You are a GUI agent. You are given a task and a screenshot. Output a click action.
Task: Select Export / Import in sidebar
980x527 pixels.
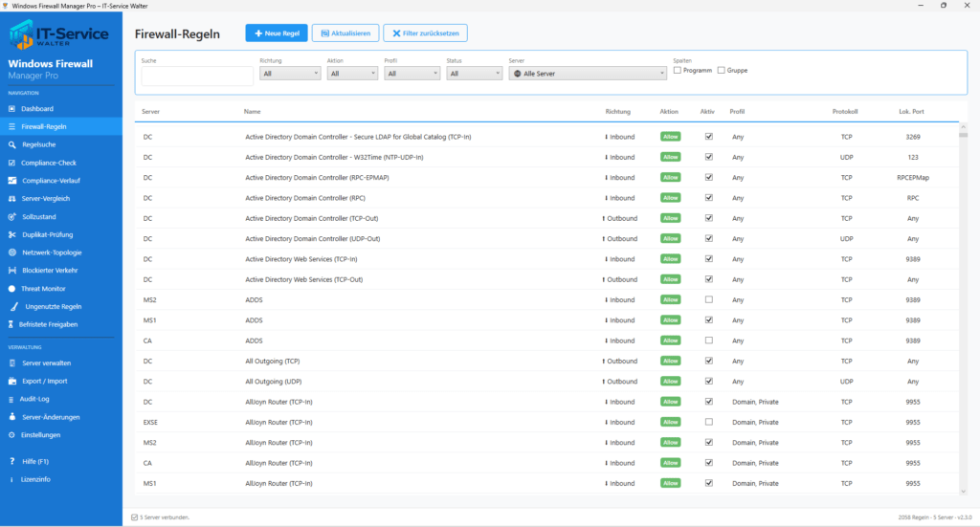[61, 381]
